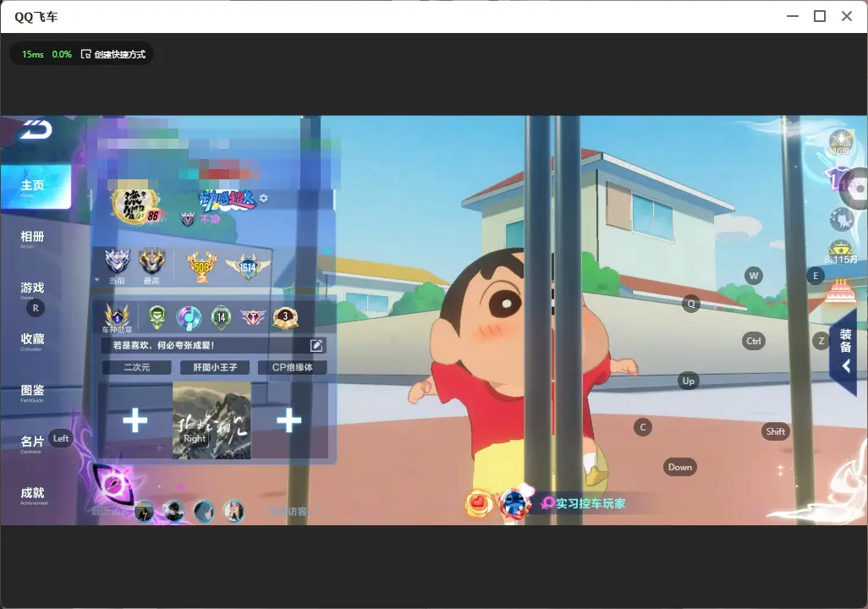
Task: Click the gold 503 trophy badge
Action: click(x=201, y=266)
